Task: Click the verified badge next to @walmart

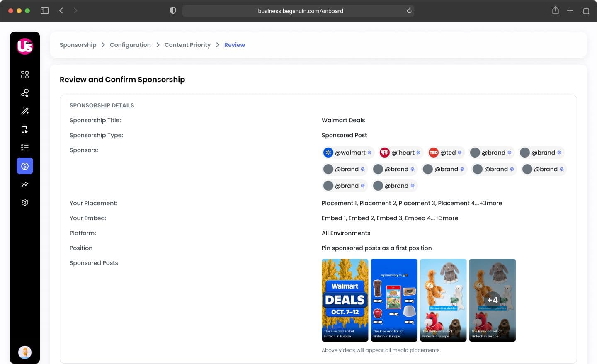Action: click(x=369, y=153)
